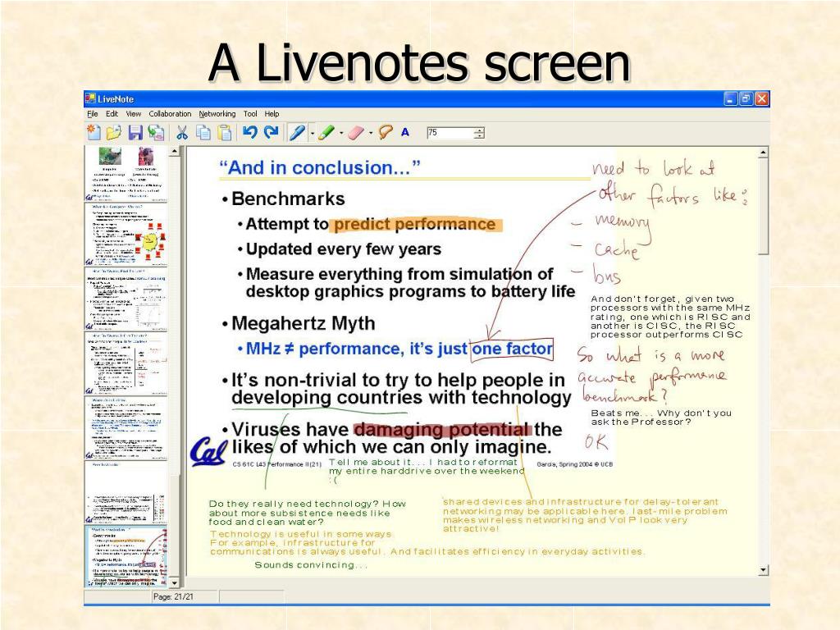Screen dimensions: 840x630
Task: Click the thumbnail panel scroll-up arrow
Action: coord(174,152)
